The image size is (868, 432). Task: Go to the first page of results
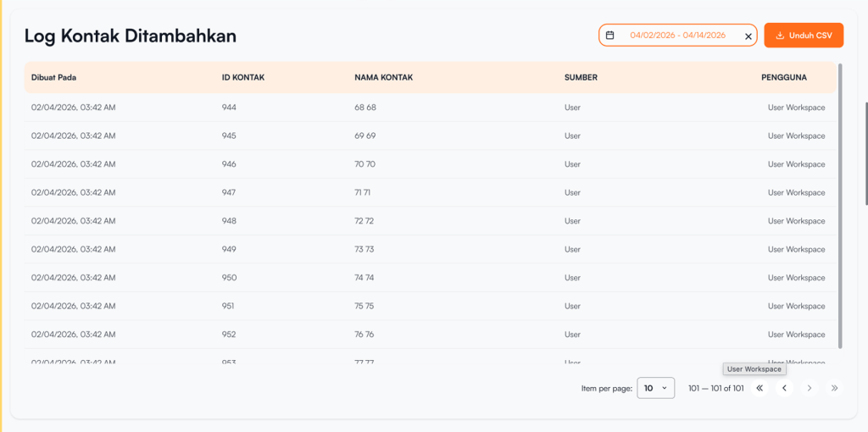tap(759, 388)
